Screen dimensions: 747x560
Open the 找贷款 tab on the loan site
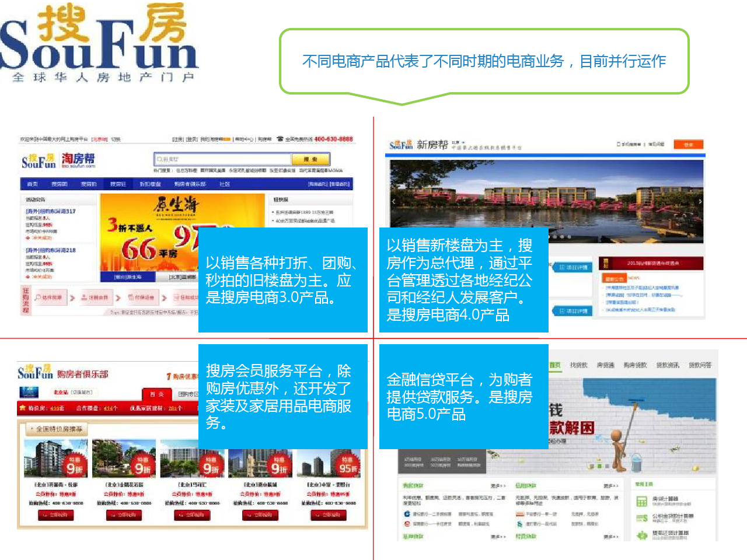tap(578, 365)
